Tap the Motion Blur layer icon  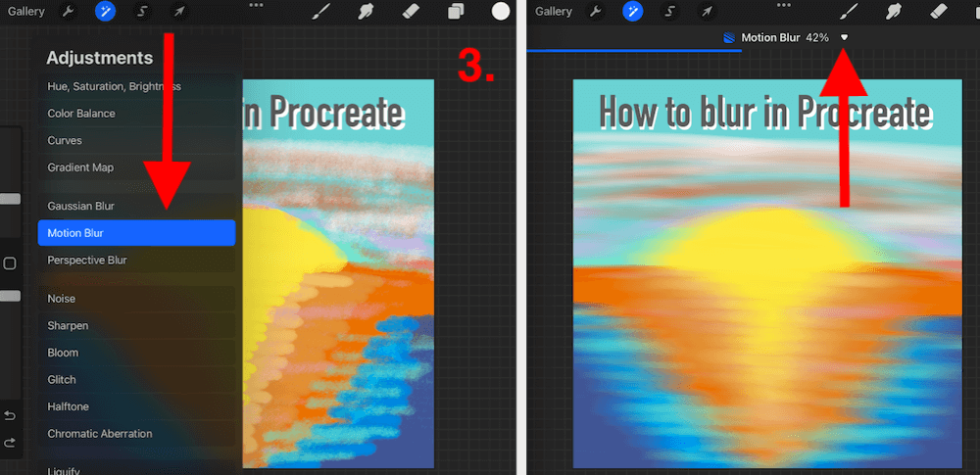coord(729,37)
